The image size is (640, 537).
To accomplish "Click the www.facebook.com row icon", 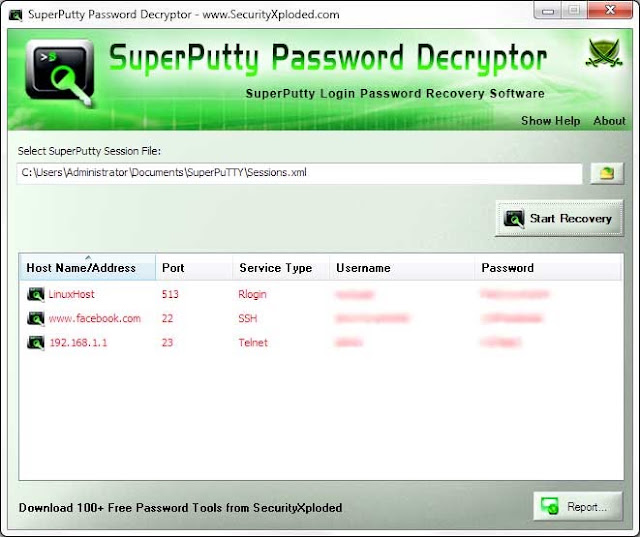I will pos(36,318).
